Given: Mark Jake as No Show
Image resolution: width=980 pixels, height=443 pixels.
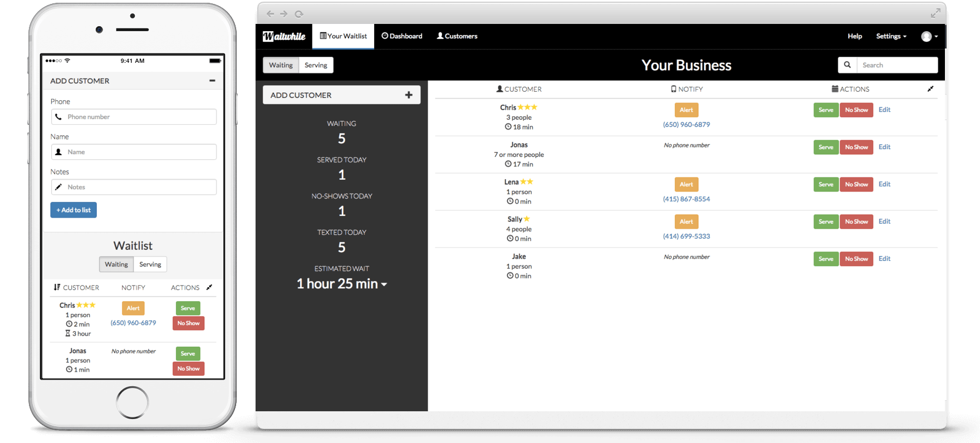Looking at the screenshot, I should [x=856, y=259].
